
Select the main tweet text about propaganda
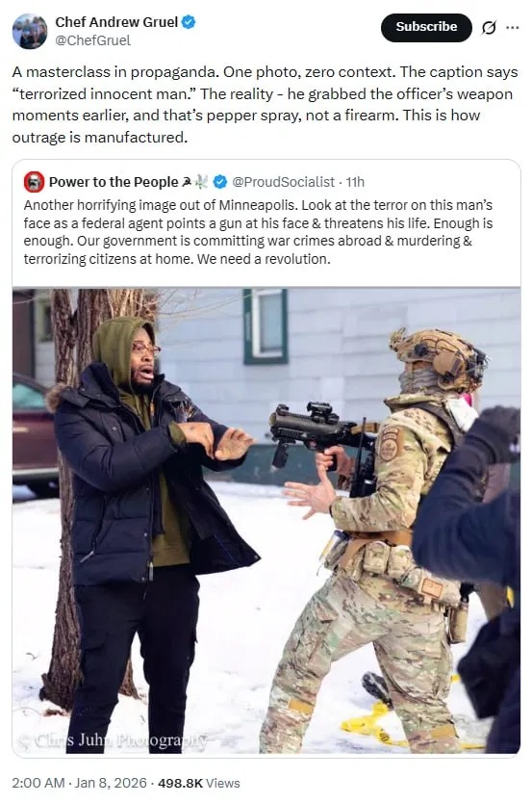point(265,105)
